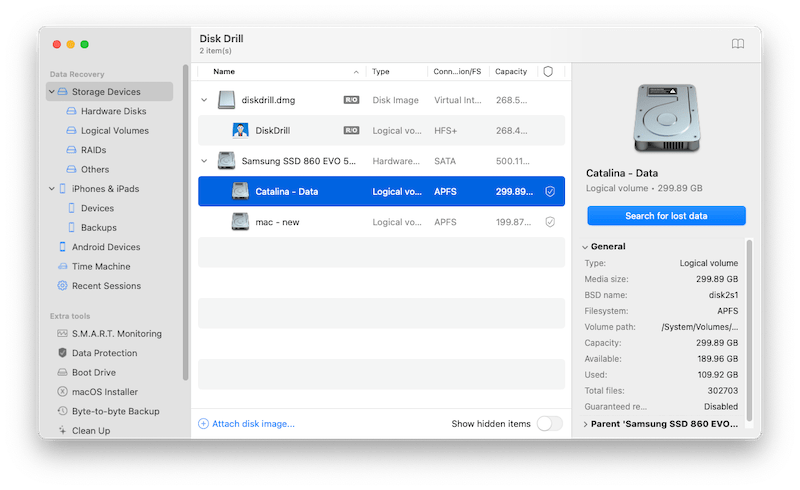Sort the list by Name column header

tap(225, 72)
